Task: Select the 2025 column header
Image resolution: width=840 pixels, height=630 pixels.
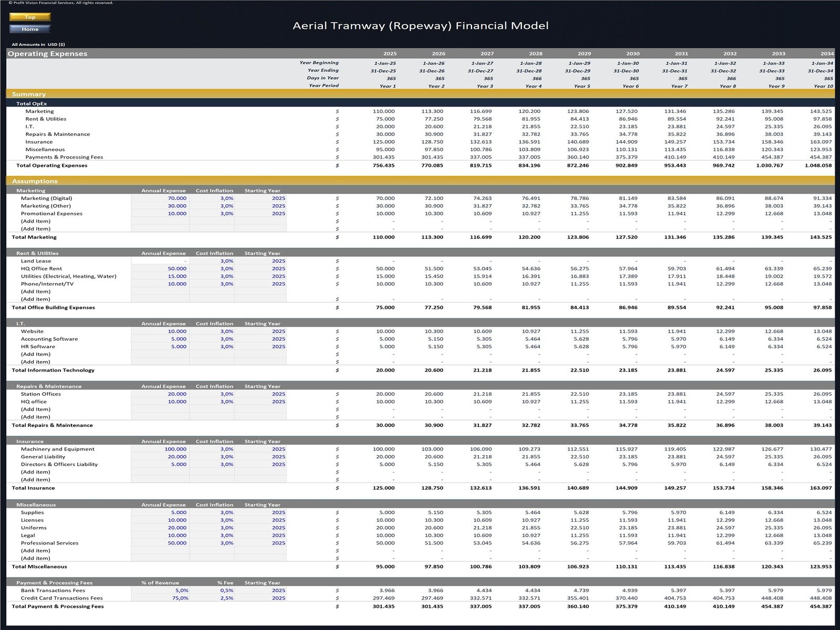Action: (x=390, y=53)
